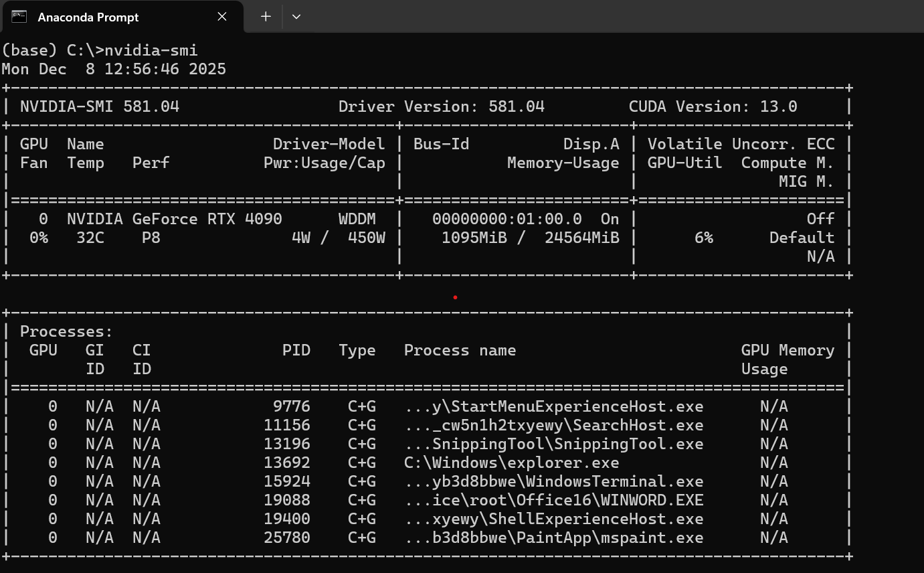Click the Processes: section header

[67, 331]
